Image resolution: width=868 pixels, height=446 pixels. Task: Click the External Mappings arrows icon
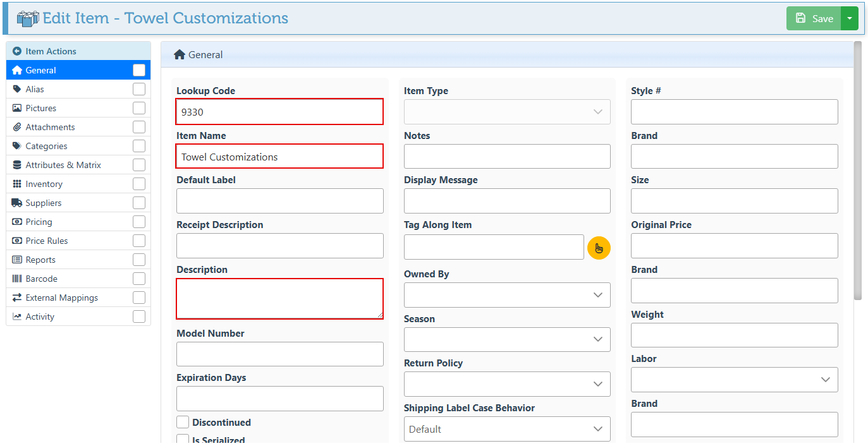(x=17, y=298)
